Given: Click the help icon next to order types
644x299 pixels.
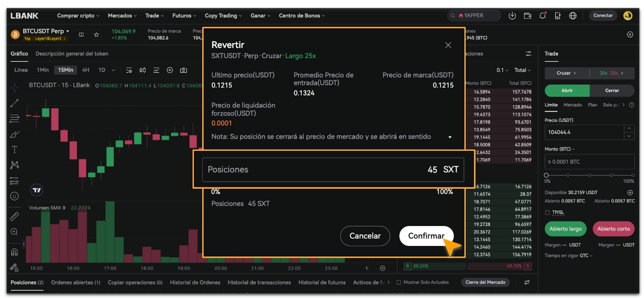Looking at the screenshot, I should (632, 105).
